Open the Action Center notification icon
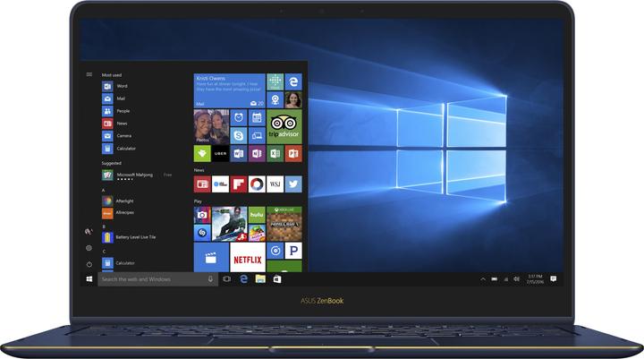Screen dimensions: 644x359 554,278
